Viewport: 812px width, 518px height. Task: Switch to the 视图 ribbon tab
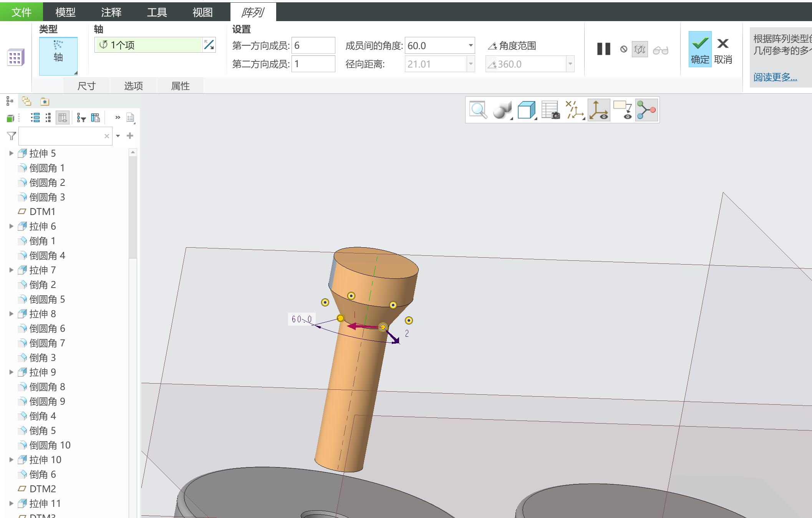[202, 12]
